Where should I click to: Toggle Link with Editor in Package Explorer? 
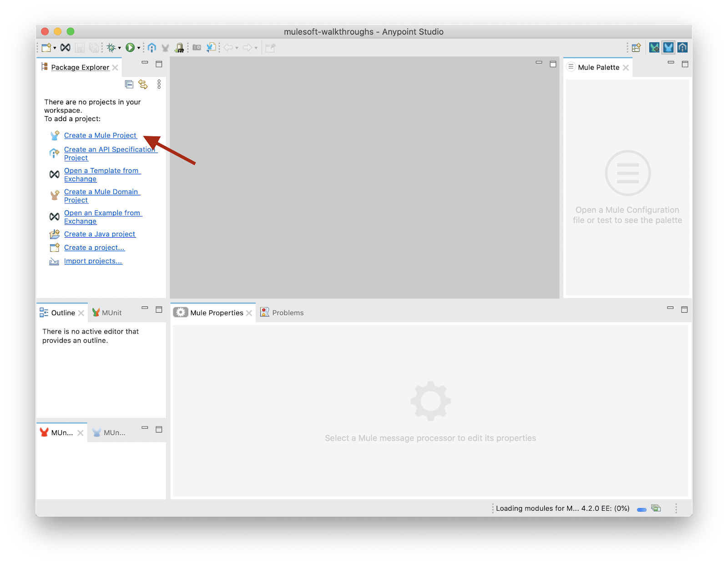pyautogui.click(x=143, y=84)
